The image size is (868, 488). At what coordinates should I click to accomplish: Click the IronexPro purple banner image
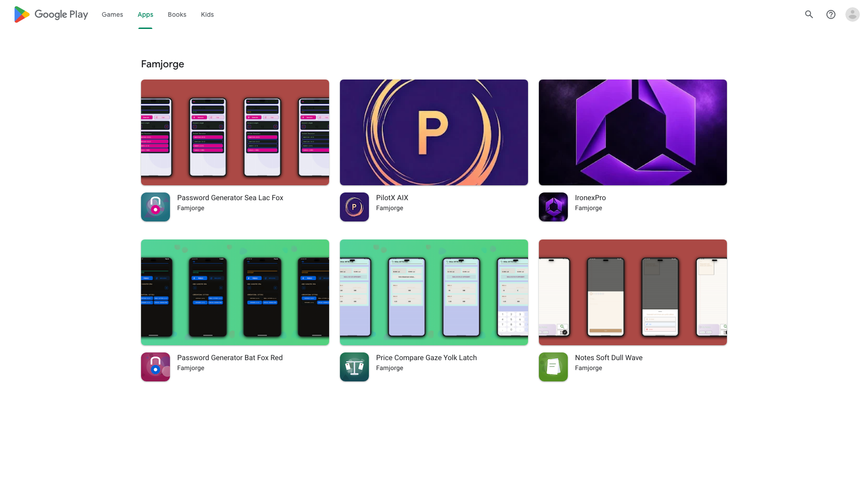click(633, 132)
